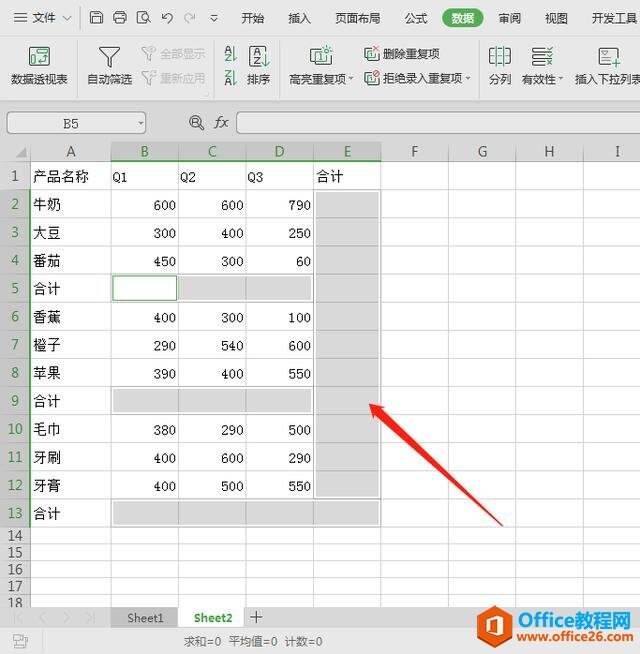The height and width of the screenshot is (654, 640).
Task: Open the 文件 menu hamburger icon
Action: 20,18
